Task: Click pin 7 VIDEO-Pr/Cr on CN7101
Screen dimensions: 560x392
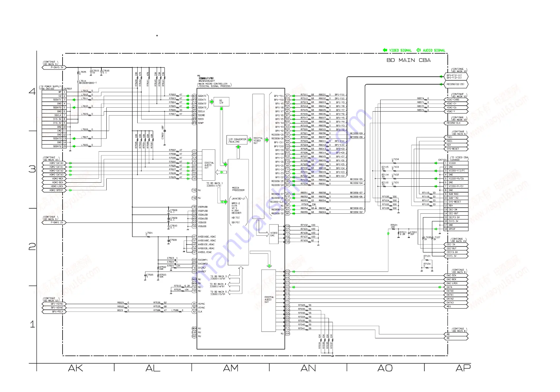Action: pos(456,186)
